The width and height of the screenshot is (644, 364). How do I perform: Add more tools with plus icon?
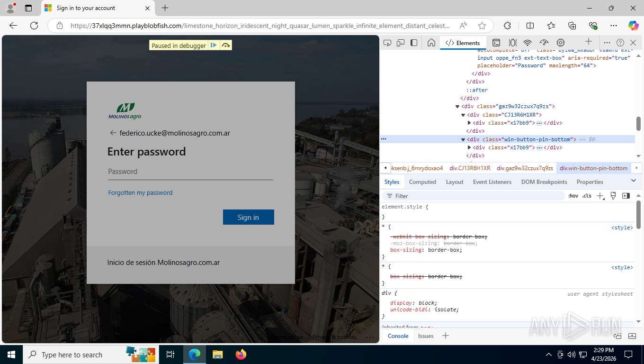589,42
